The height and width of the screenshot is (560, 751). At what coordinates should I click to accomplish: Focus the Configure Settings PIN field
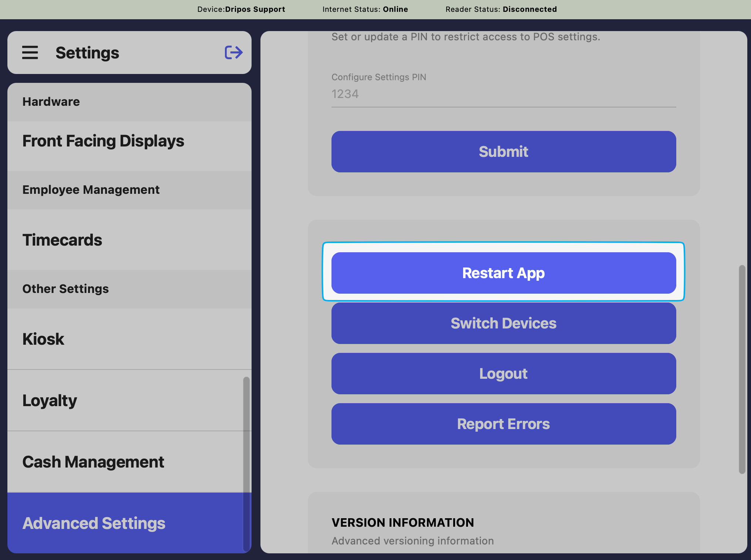[x=504, y=94]
